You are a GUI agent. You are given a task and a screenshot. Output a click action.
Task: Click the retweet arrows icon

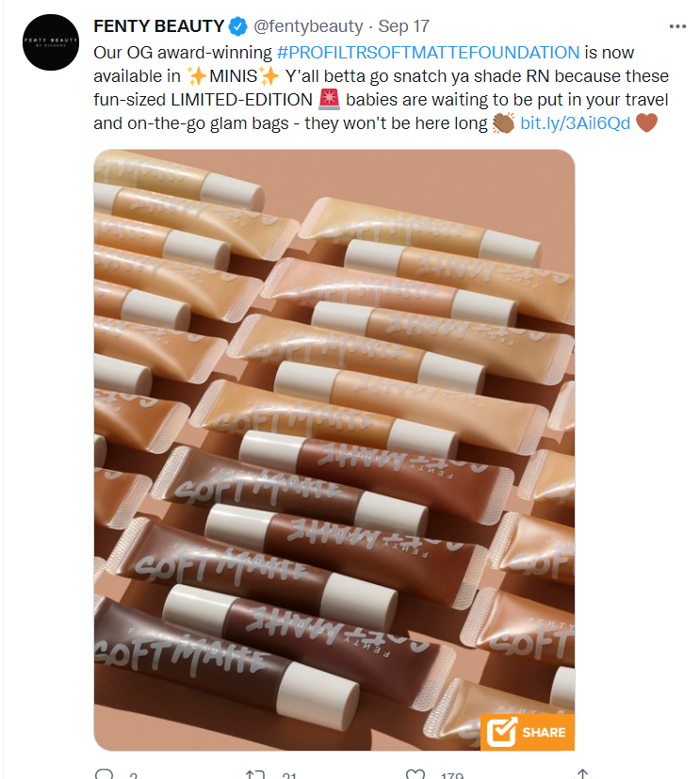255,774
